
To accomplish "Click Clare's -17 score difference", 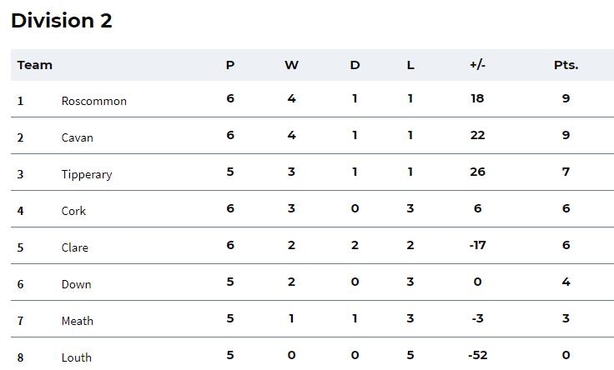I will point(478,245).
